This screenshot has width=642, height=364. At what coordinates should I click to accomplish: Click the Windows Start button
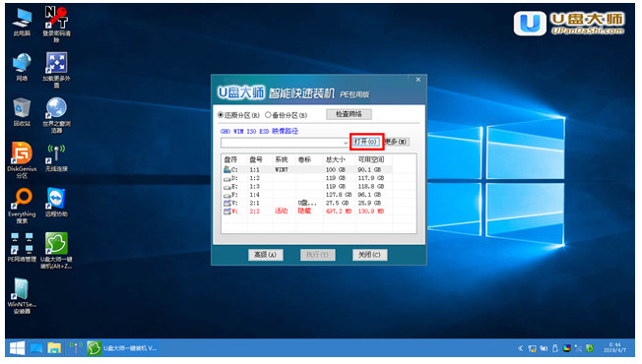click(17, 348)
